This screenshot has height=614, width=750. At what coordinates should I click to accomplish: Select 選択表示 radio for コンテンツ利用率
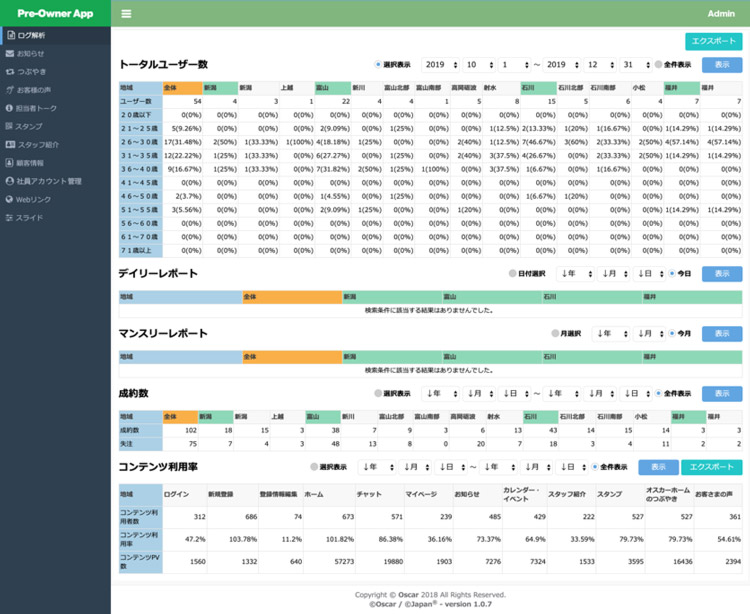[314, 467]
